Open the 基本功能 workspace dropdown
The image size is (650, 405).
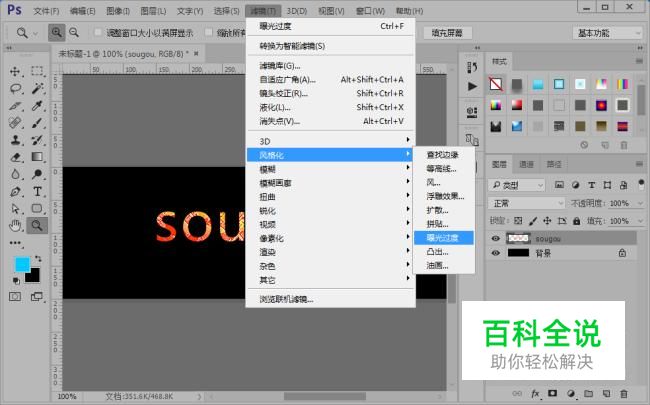[607, 33]
